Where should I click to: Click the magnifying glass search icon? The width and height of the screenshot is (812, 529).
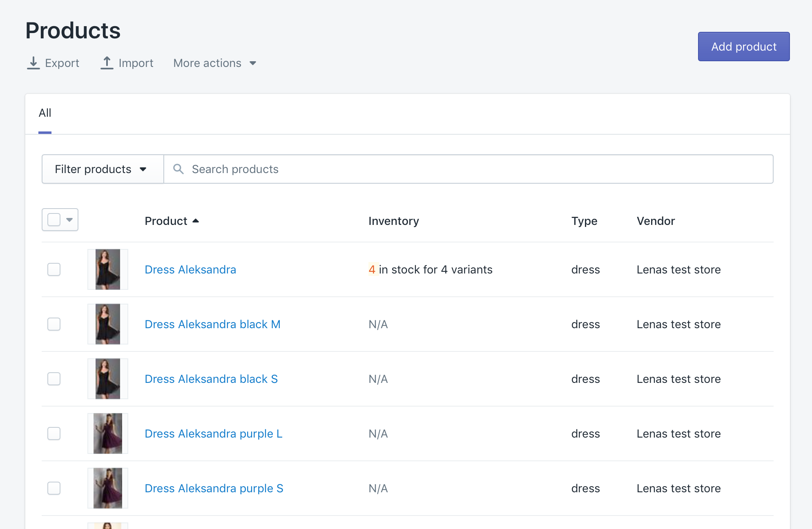[x=178, y=169]
